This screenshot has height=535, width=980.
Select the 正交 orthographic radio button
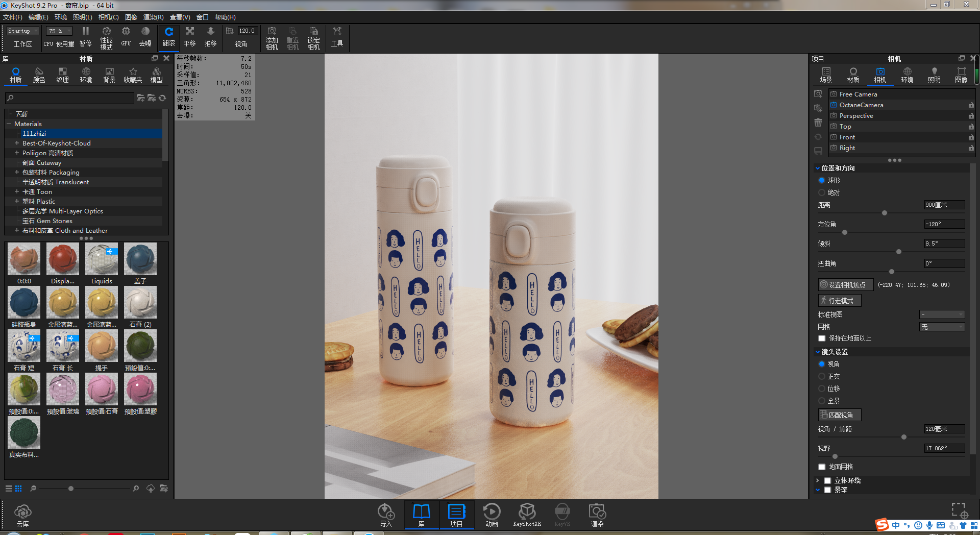click(x=822, y=376)
